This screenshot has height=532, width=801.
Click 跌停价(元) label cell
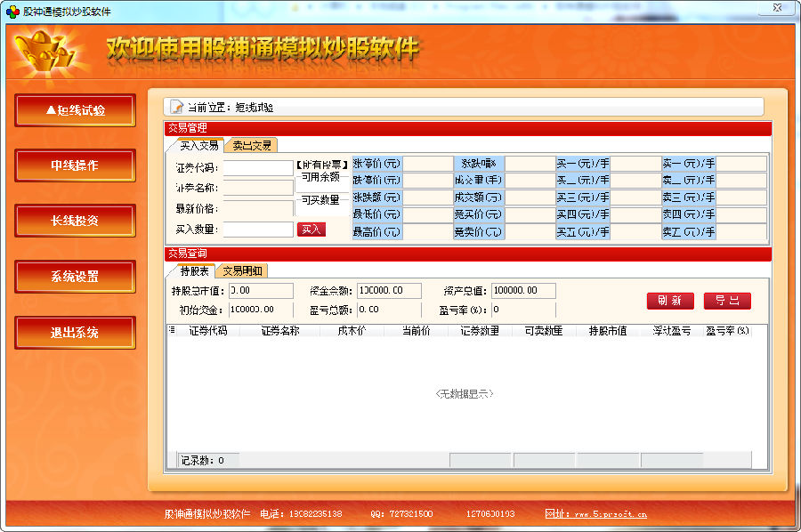(x=377, y=181)
